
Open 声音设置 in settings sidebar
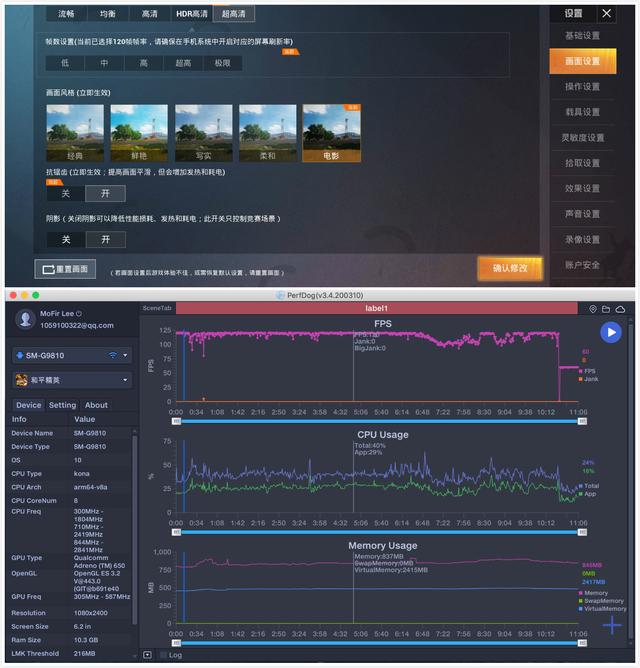582,214
